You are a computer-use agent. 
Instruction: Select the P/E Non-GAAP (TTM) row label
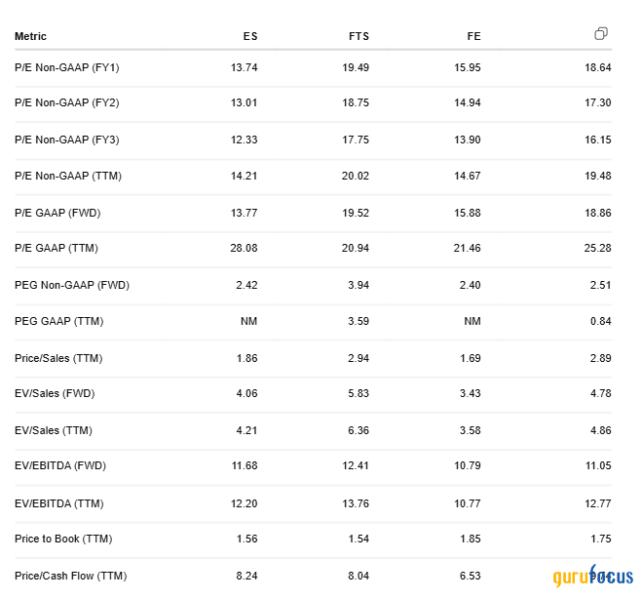click(68, 176)
